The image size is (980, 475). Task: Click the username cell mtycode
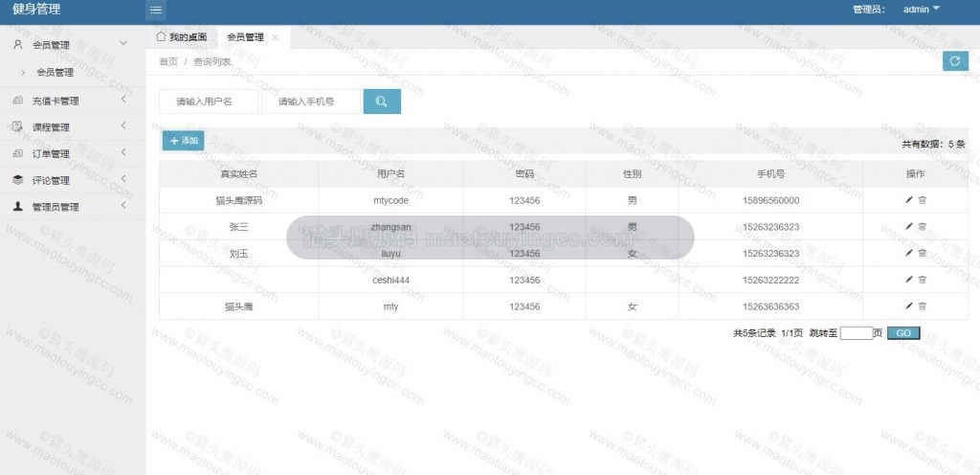click(390, 200)
